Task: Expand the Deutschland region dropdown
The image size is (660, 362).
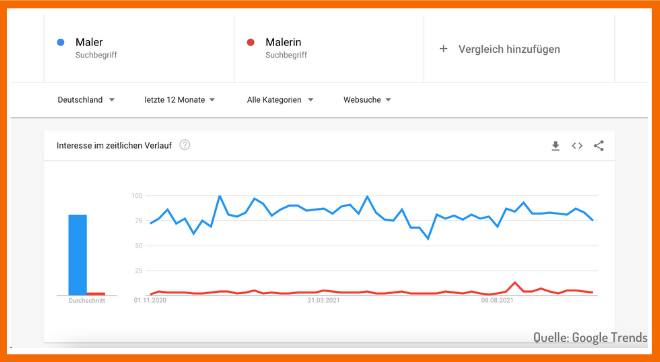Action: pyautogui.click(x=86, y=100)
